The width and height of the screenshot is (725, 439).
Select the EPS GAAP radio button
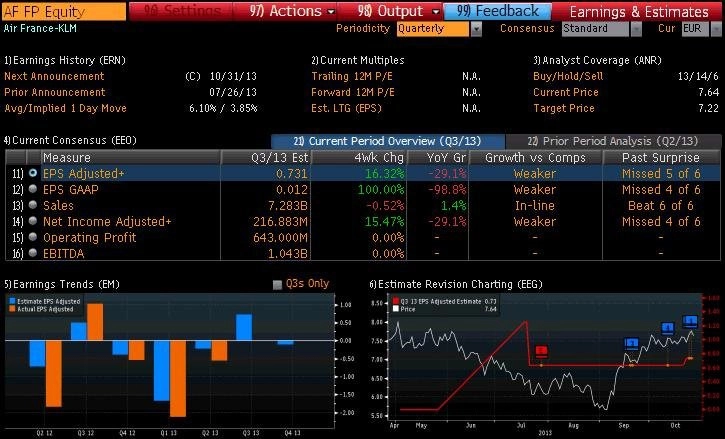[x=33, y=189]
